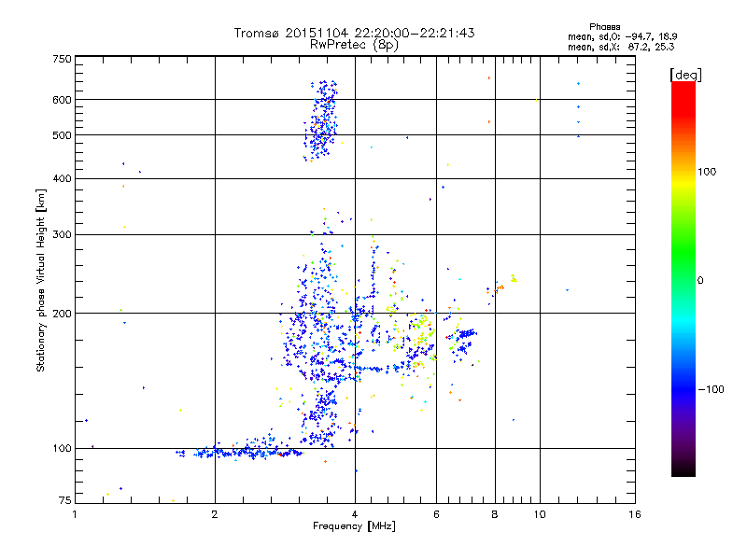Viewport: 747px width, 560px height.
Task: Click the y-axis label '100'
Action: (62, 448)
